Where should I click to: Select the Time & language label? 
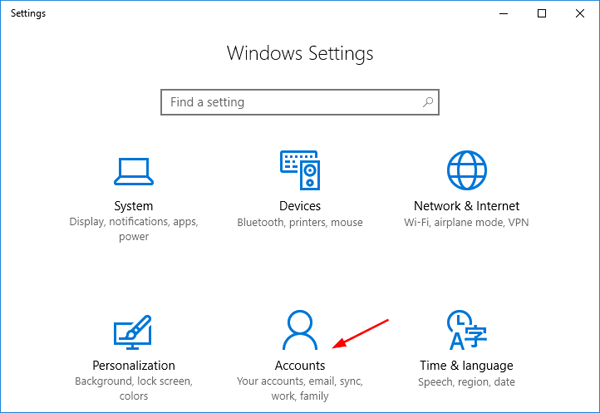(x=465, y=366)
